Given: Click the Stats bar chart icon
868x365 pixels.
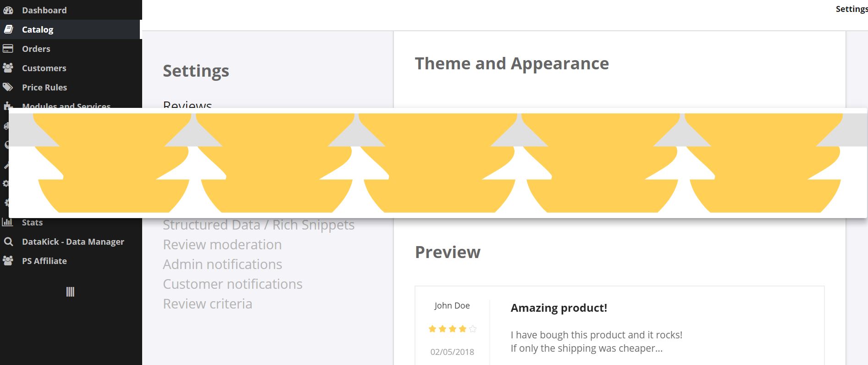Looking at the screenshot, I should point(8,222).
